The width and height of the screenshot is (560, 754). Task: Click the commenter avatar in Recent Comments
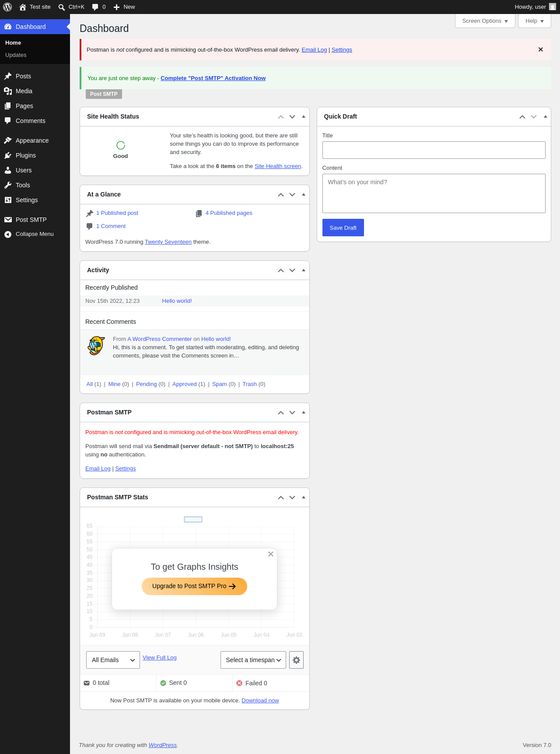pos(96,346)
